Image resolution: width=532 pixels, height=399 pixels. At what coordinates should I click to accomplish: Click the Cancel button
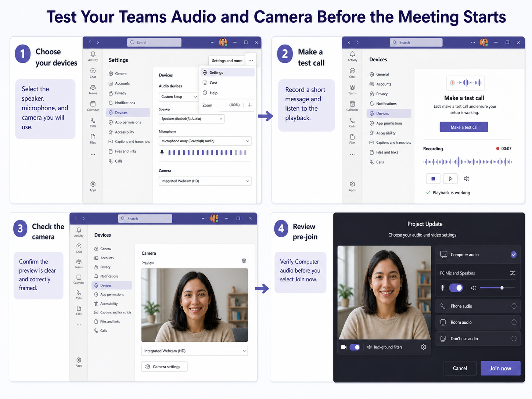tap(460, 368)
